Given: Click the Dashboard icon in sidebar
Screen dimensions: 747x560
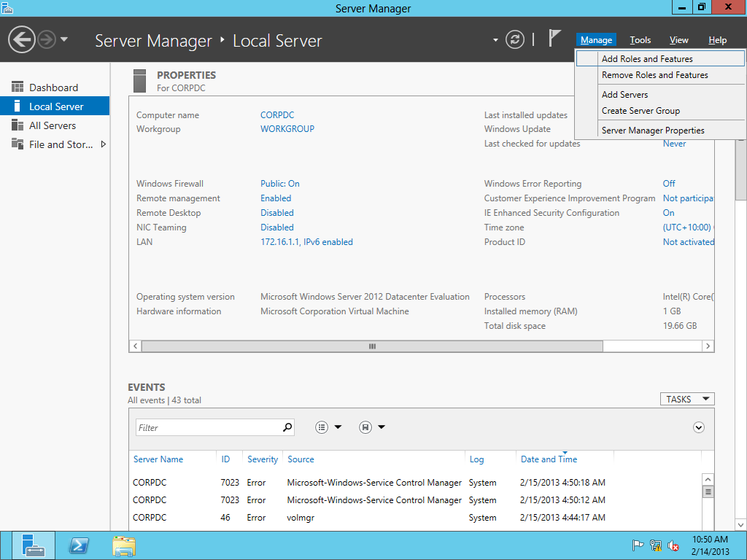Looking at the screenshot, I should click(18, 87).
